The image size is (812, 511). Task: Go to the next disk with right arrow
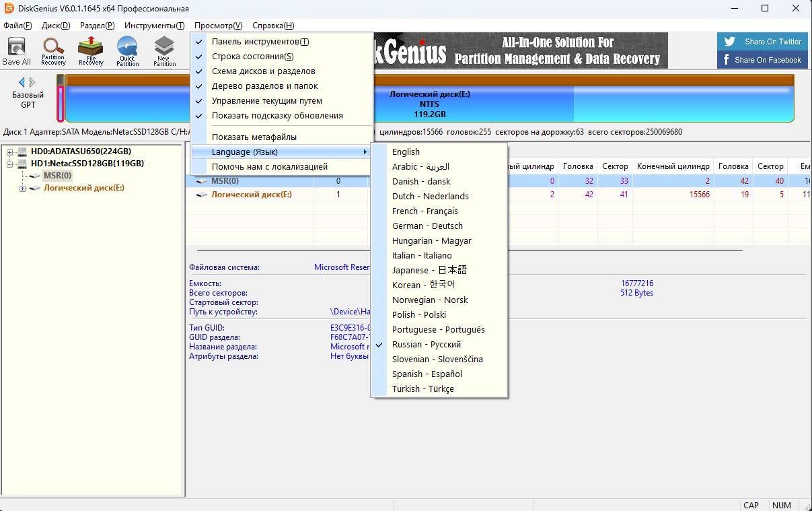(32, 82)
